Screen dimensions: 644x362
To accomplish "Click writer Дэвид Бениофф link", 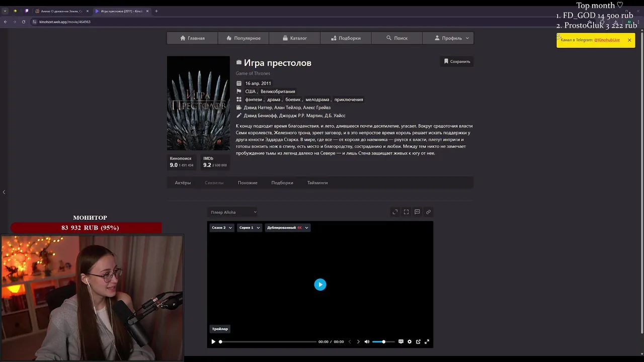I will tap(260, 116).
